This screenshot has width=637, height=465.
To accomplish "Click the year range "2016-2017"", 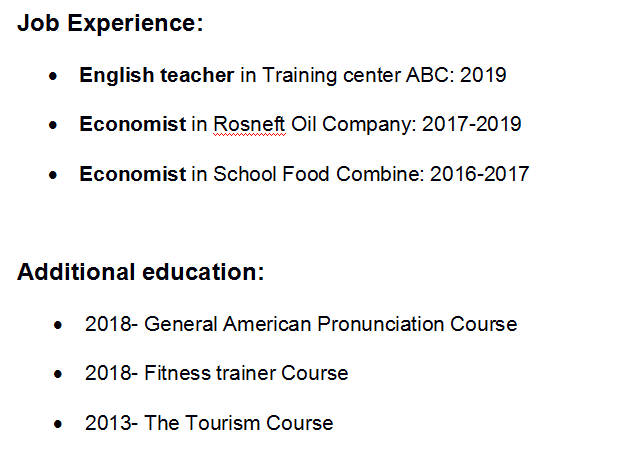I will [479, 174].
